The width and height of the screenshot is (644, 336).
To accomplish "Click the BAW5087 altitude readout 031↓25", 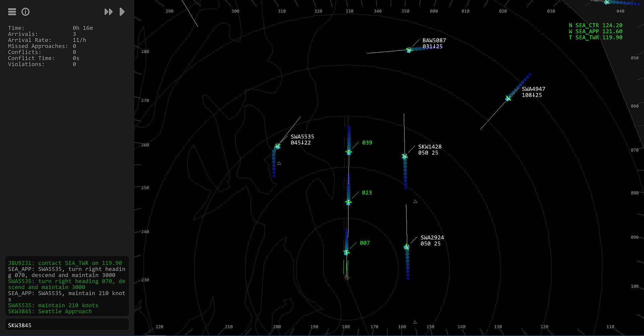I will [x=432, y=47].
